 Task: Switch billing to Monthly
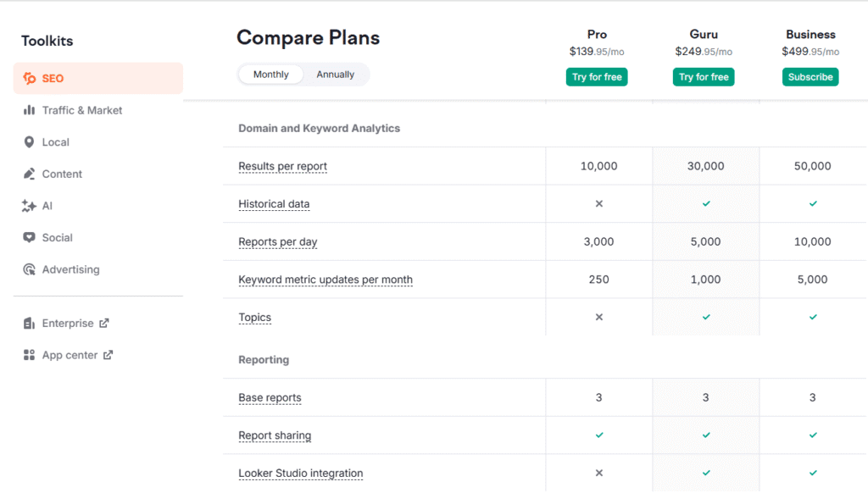[x=270, y=75]
